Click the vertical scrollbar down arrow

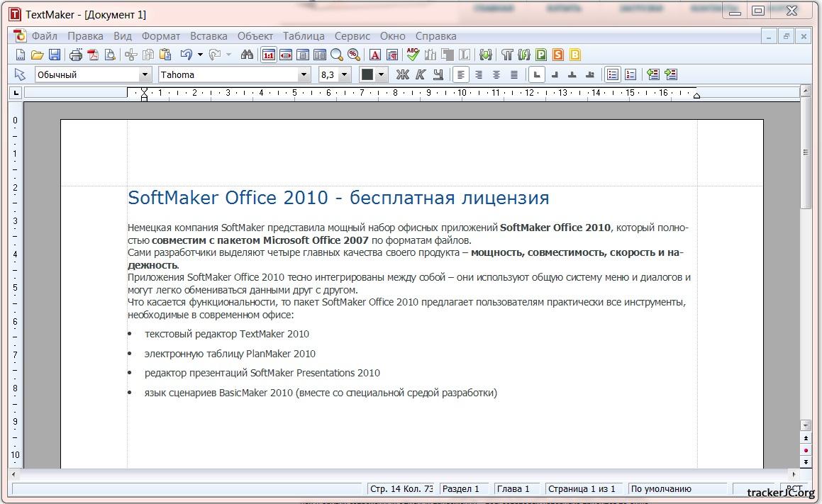(805, 425)
